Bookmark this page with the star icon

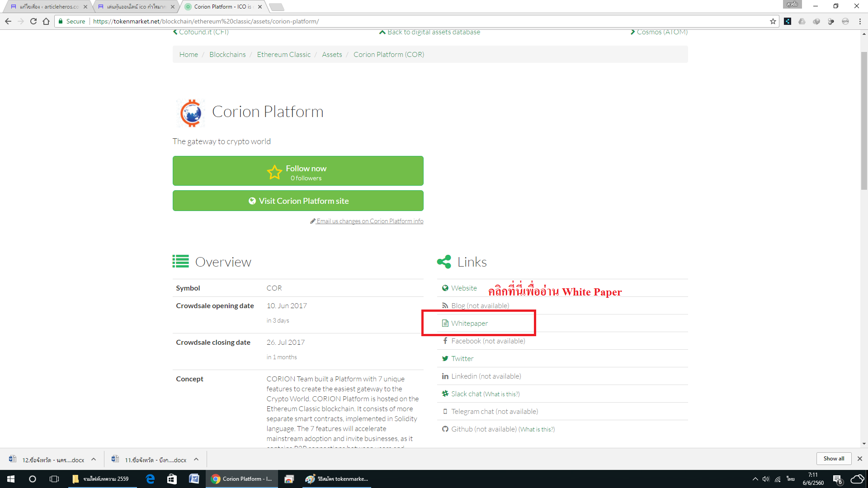(773, 21)
